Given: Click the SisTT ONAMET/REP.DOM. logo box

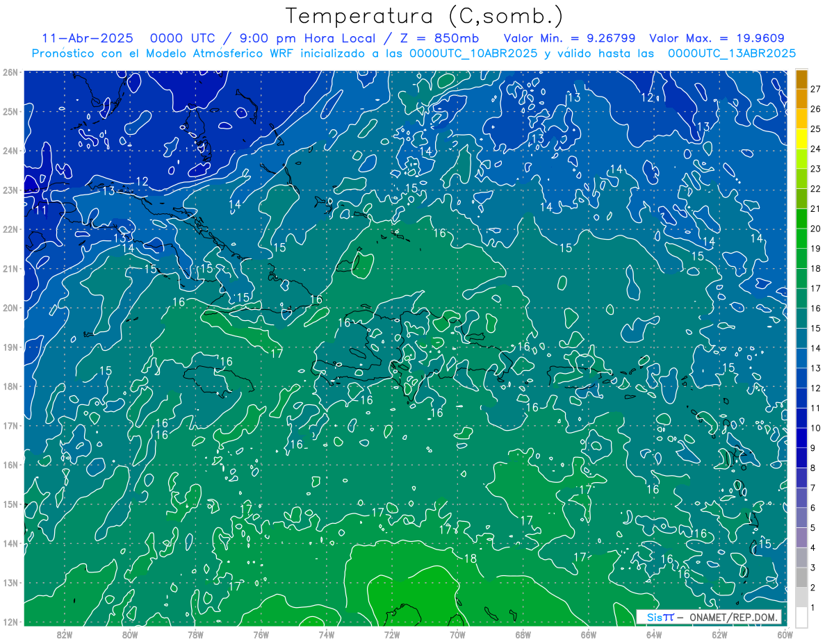Looking at the screenshot, I should click(x=709, y=617).
